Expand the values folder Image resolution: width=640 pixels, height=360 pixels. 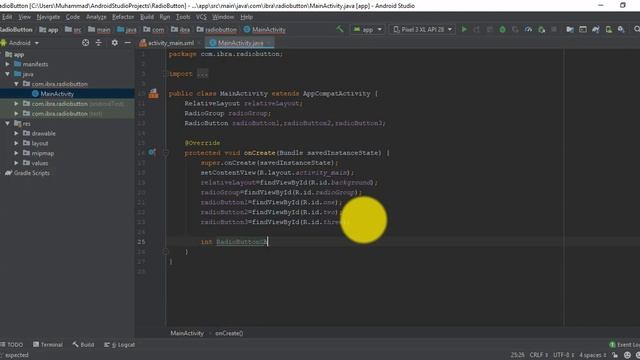(16, 163)
